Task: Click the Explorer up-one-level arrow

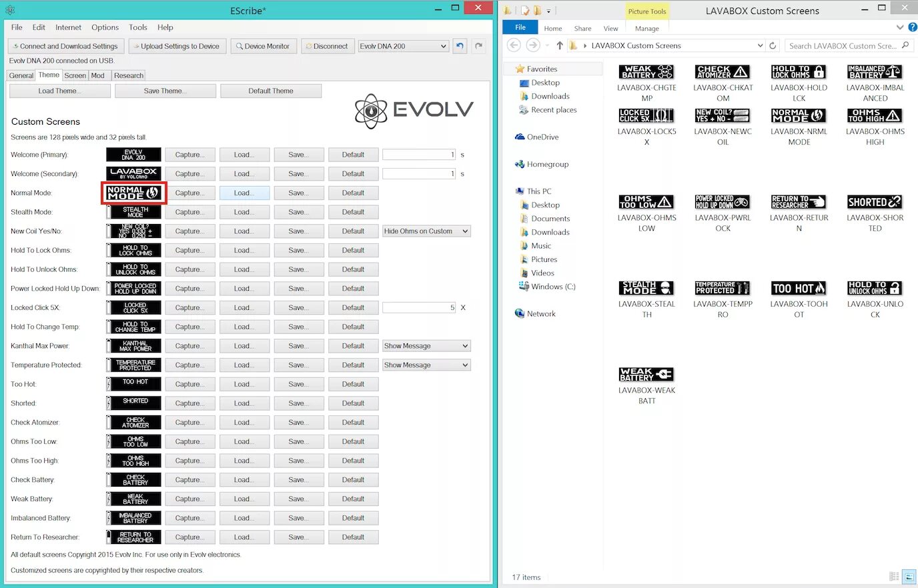Action: click(559, 45)
